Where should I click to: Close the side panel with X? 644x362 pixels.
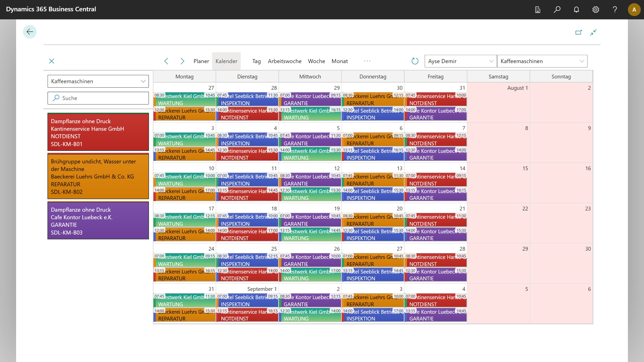pos(52,61)
